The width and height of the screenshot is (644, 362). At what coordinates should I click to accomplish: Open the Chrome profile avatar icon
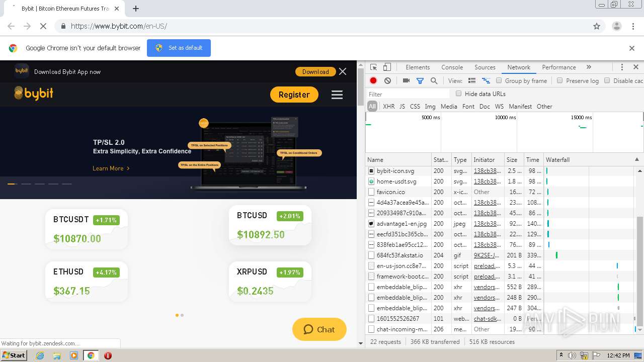pyautogui.click(x=616, y=26)
